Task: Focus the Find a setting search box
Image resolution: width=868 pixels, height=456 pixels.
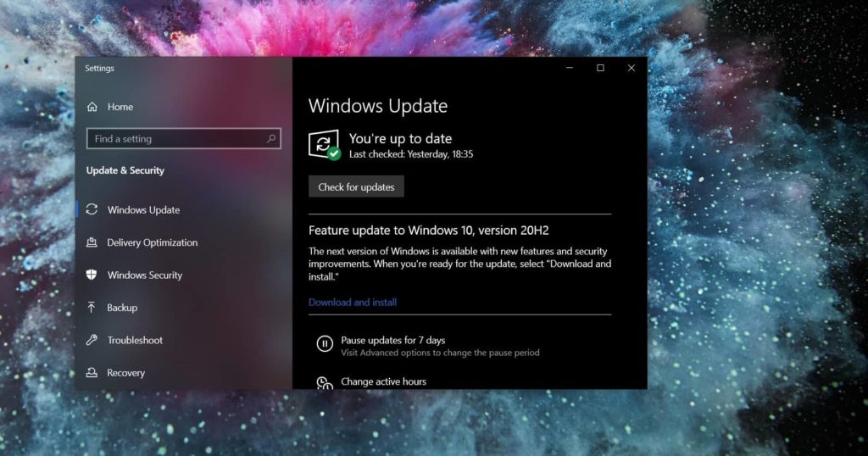Action: [184, 138]
